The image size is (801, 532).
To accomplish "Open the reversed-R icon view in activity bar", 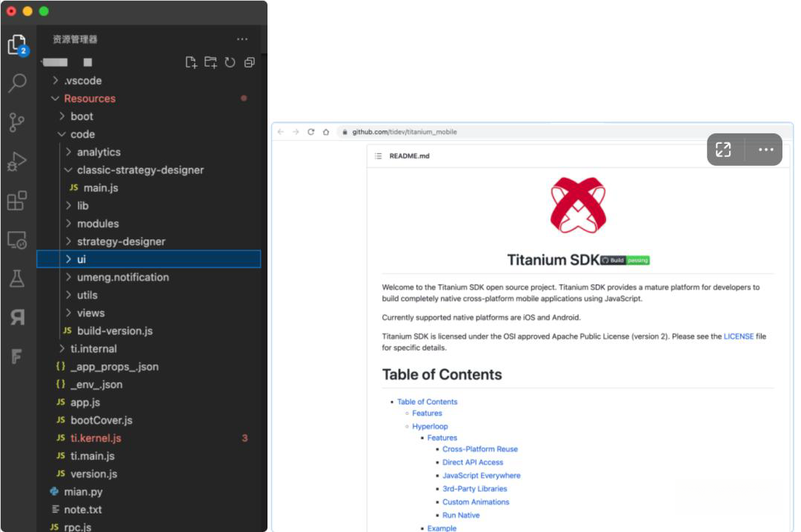I will [x=17, y=317].
